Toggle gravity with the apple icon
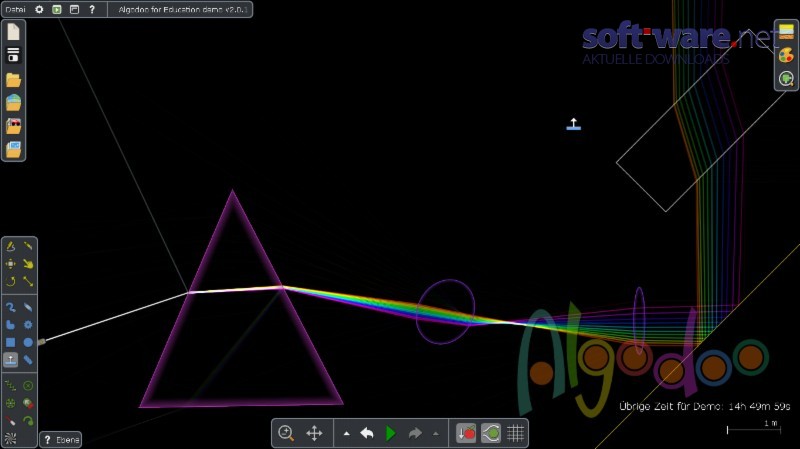The height and width of the screenshot is (449, 800). click(x=466, y=433)
